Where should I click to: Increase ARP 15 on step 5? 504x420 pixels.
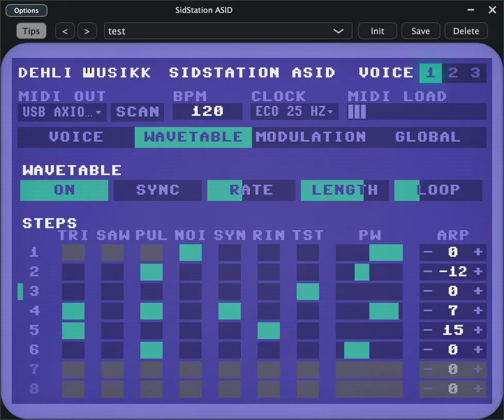pyautogui.click(x=478, y=330)
